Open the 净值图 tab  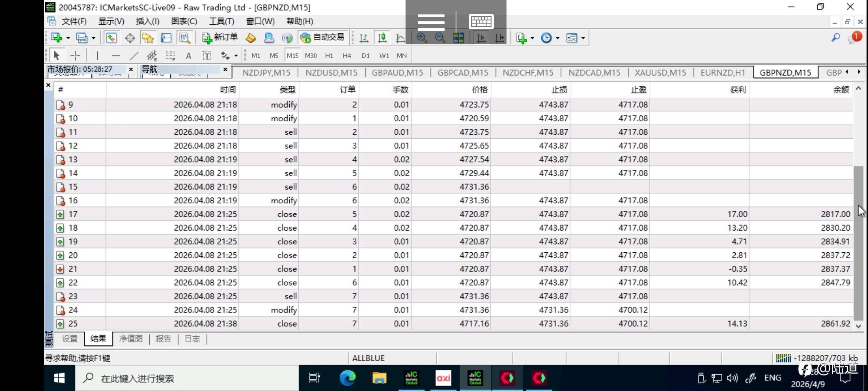[x=131, y=339]
